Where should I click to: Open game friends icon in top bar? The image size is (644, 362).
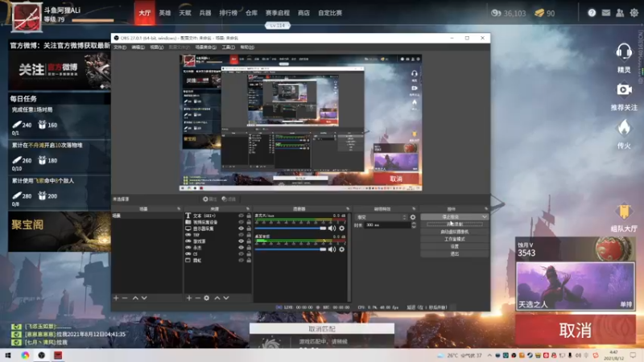(620, 13)
